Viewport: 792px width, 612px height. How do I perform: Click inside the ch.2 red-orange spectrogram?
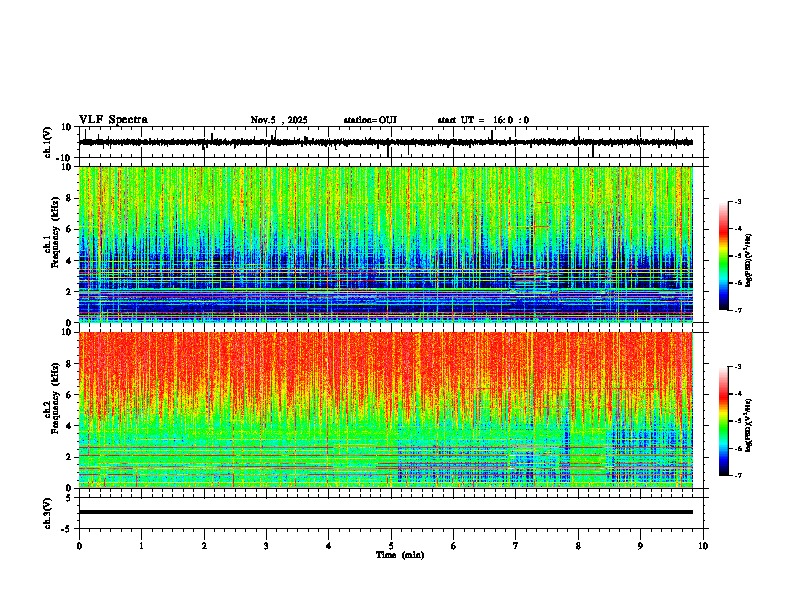[386, 410]
